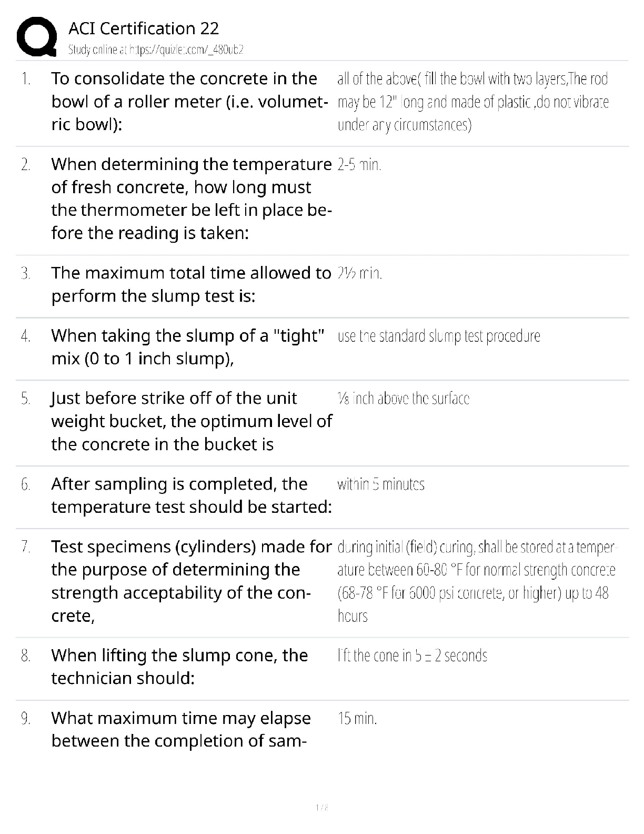Click the answer 'within 5 minutes'
The height and width of the screenshot is (834, 644).
[381, 484]
